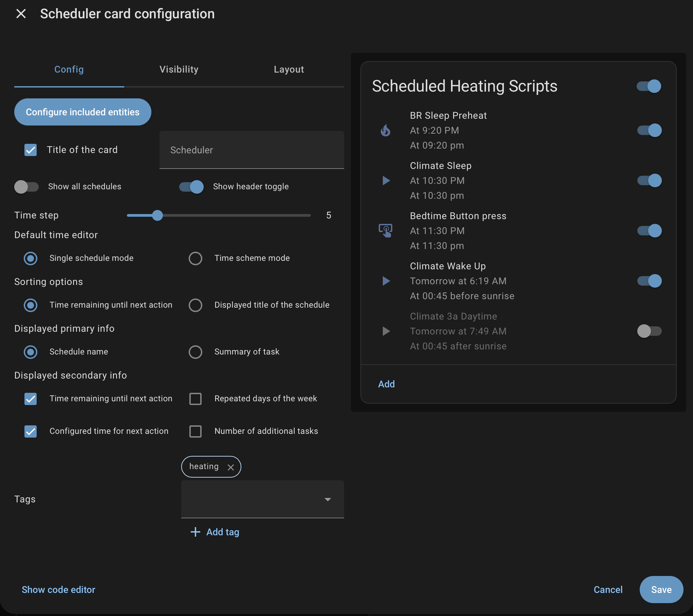Click the flame icon for BR Sleep Preheat
The height and width of the screenshot is (616, 693).
386,130
